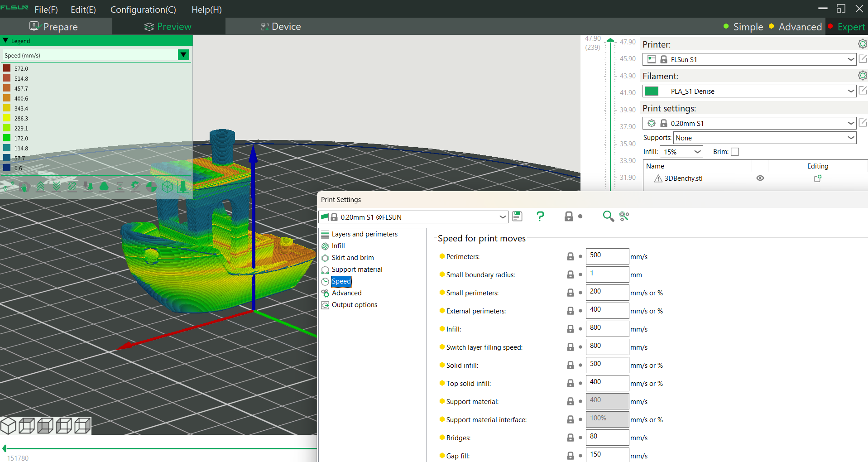Click the hand-shaped icon in preview toolbar
Image resolution: width=868 pixels, height=462 pixels.
(25, 187)
